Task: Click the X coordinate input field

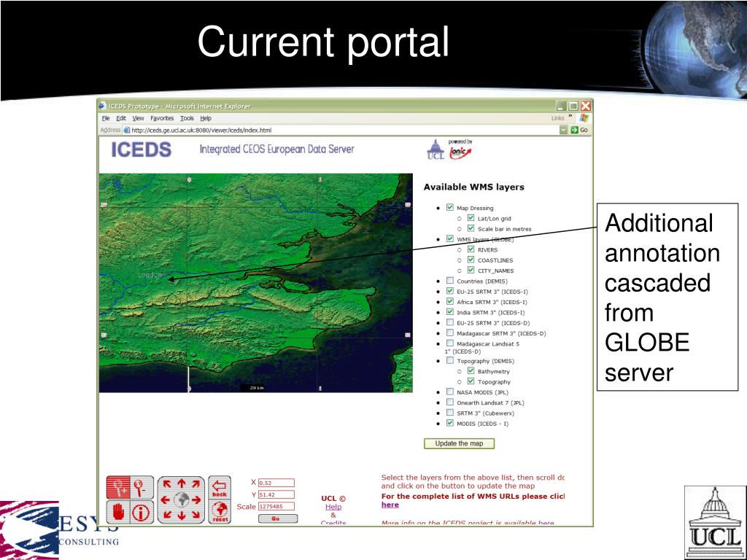Action: (x=276, y=483)
